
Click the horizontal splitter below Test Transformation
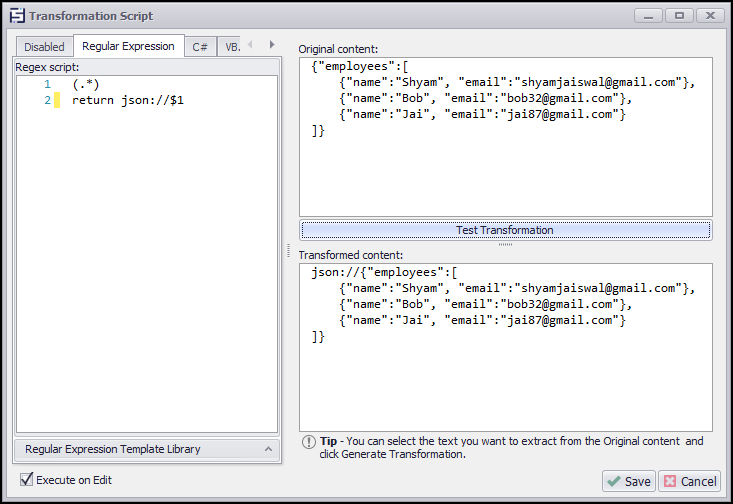[505, 244]
